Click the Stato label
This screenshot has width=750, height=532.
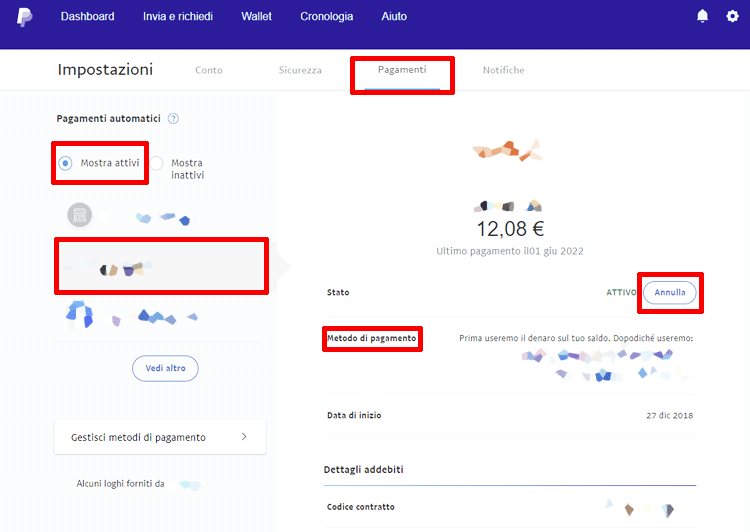click(x=338, y=292)
